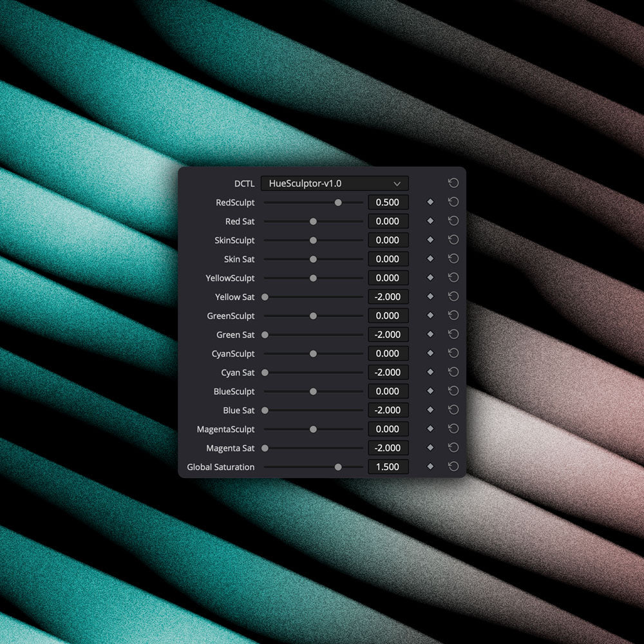This screenshot has width=644, height=644.
Task: Reset the Yellow Sat parameter
Action: (453, 296)
